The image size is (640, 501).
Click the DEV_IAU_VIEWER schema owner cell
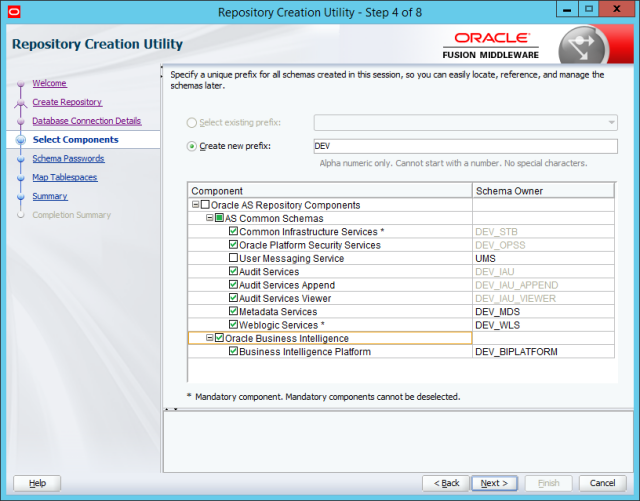(543, 298)
